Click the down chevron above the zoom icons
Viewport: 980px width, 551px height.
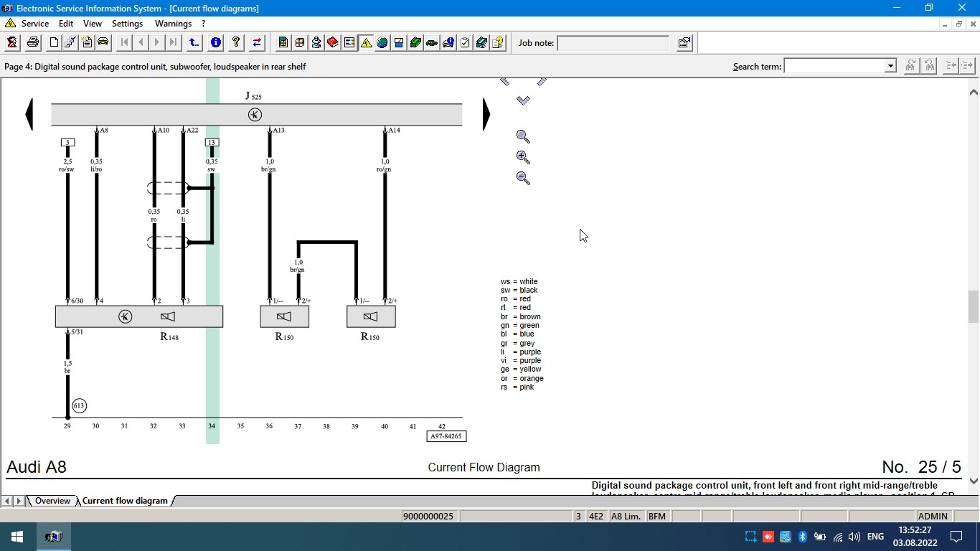click(523, 100)
